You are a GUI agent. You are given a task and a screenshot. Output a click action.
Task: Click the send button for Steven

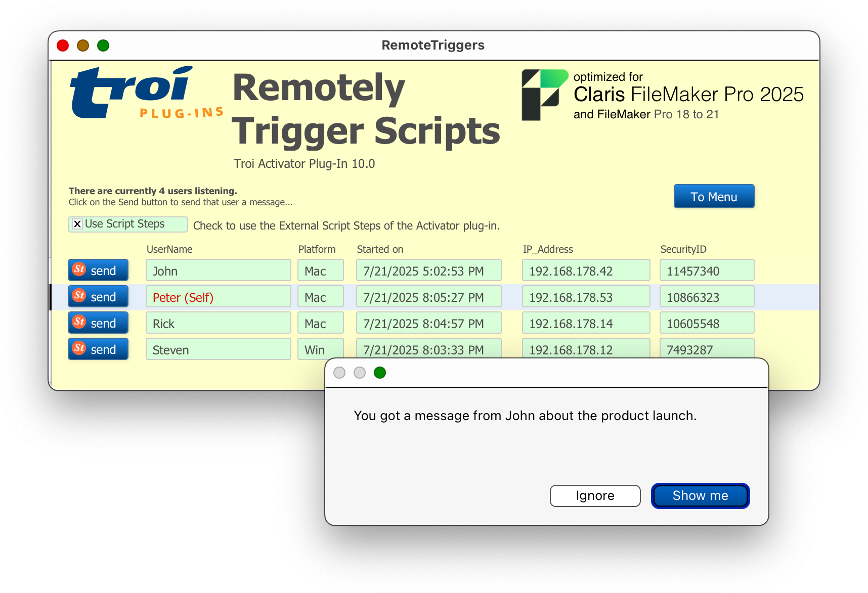click(x=98, y=349)
